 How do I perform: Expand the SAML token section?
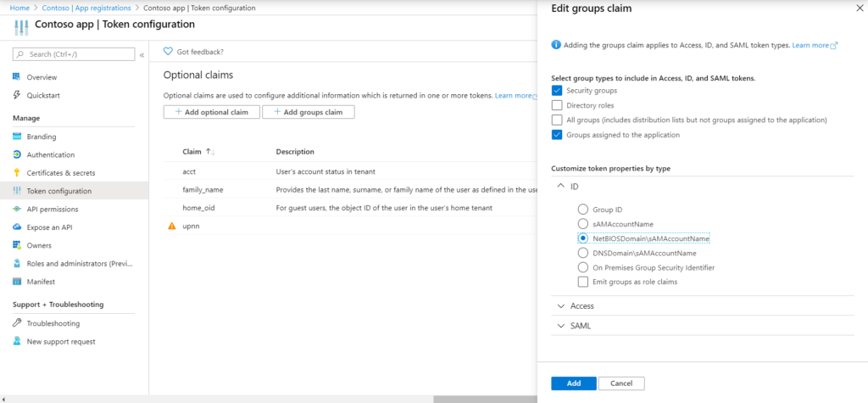561,326
